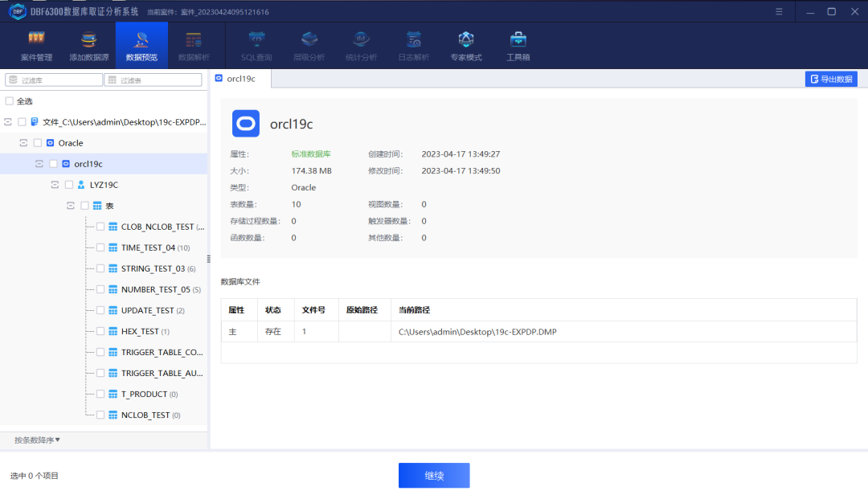The width and height of the screenshot is (868, 499).
Task: Collapse the Oracle tree node
Action: coord(23,143)
